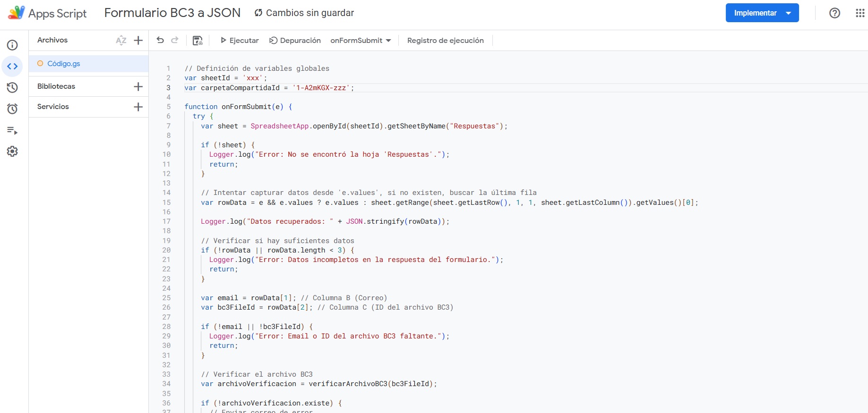Click line number 25 in the gutter
This screenshot has height=413, width=868.
click(166, 298)
